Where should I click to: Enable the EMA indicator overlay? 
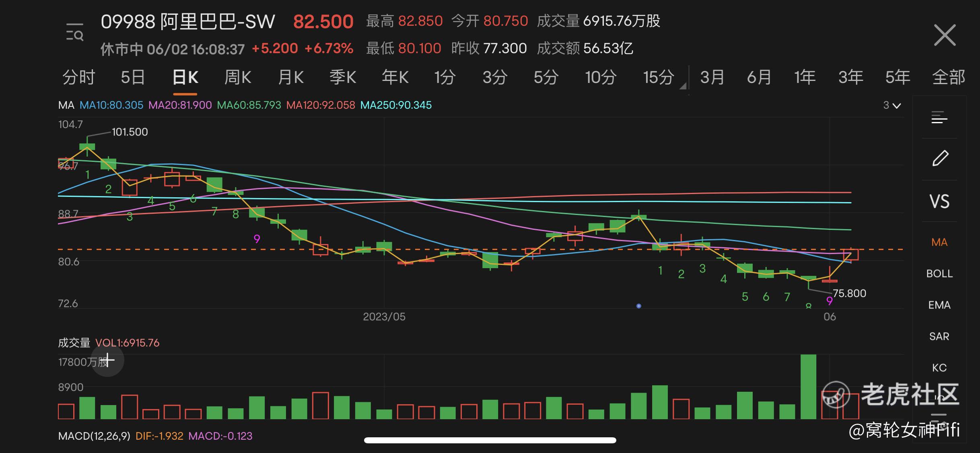[939, 305]
